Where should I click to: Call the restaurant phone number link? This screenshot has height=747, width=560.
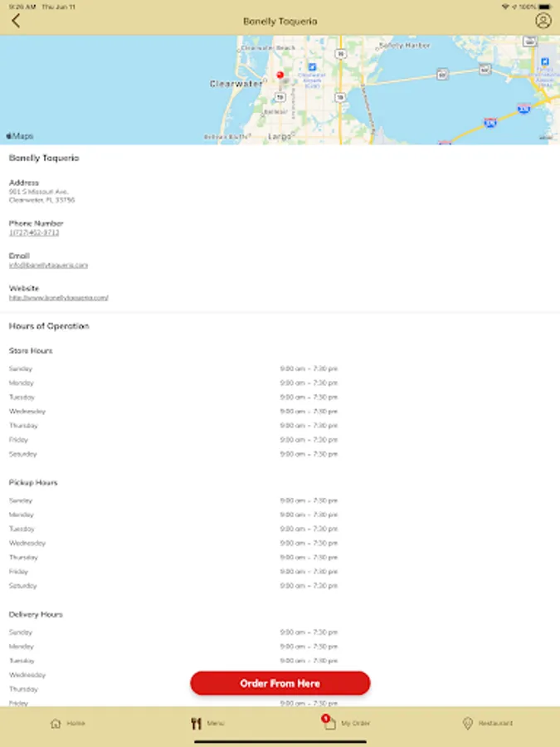point(34,232)
